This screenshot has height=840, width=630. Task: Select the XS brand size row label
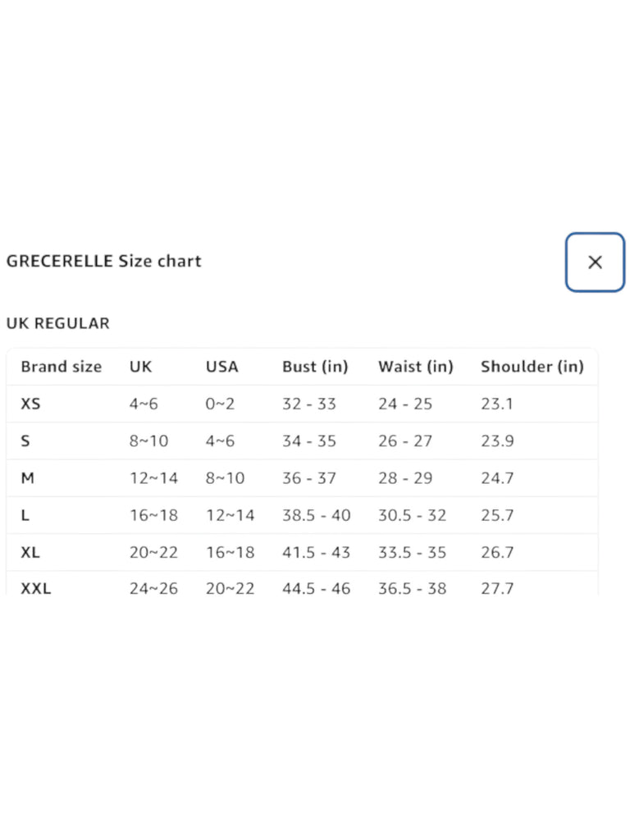coord(30,404)
